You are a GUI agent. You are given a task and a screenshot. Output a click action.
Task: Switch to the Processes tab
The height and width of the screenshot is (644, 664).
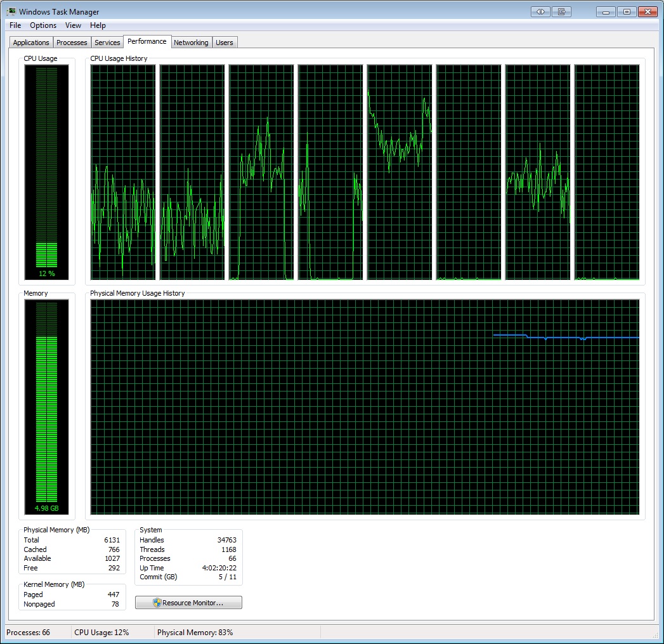pos(72,43)
